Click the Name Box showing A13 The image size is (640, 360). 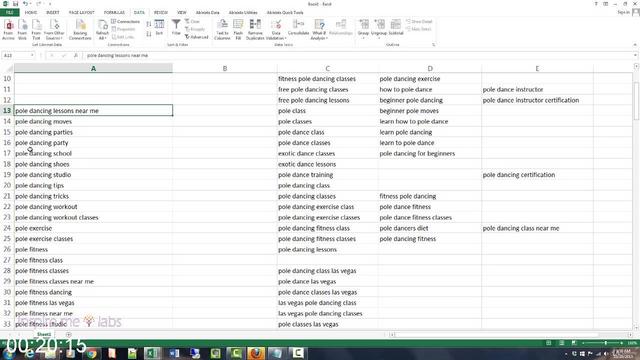(16, 55)
